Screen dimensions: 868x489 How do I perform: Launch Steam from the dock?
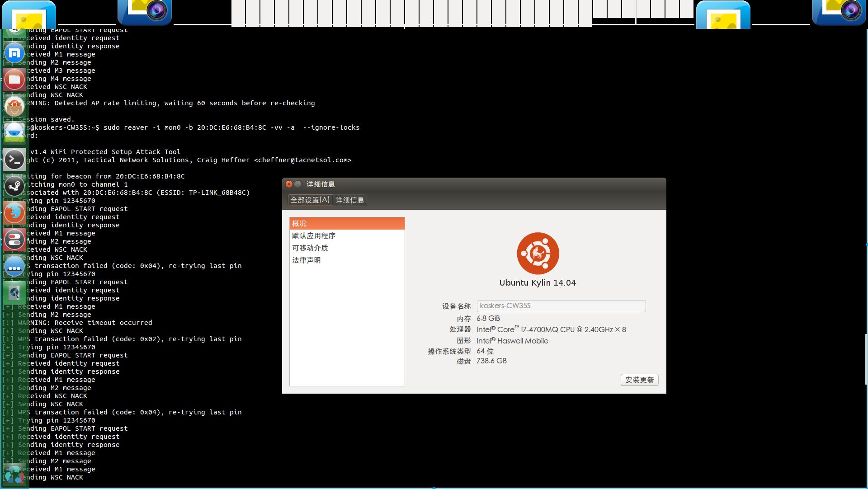[14, 186]
